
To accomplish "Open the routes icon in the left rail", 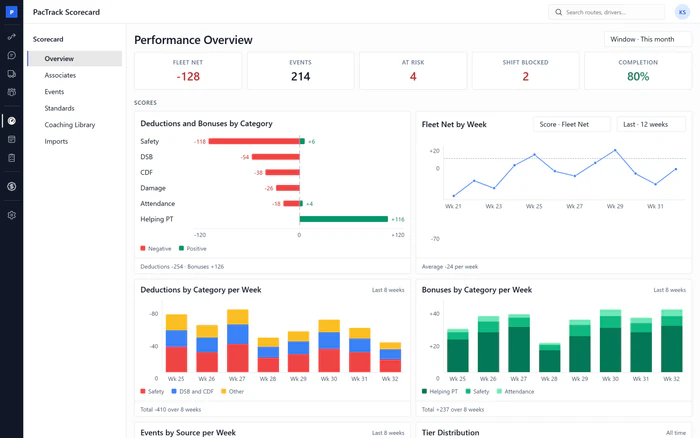I will coord(12,37).
